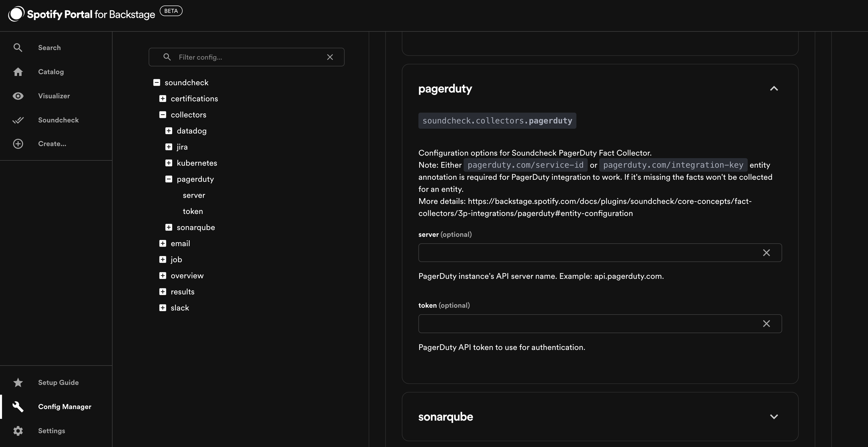
Task: Click the Soundcheck double-check icon
Action: (x=18, y=120)
